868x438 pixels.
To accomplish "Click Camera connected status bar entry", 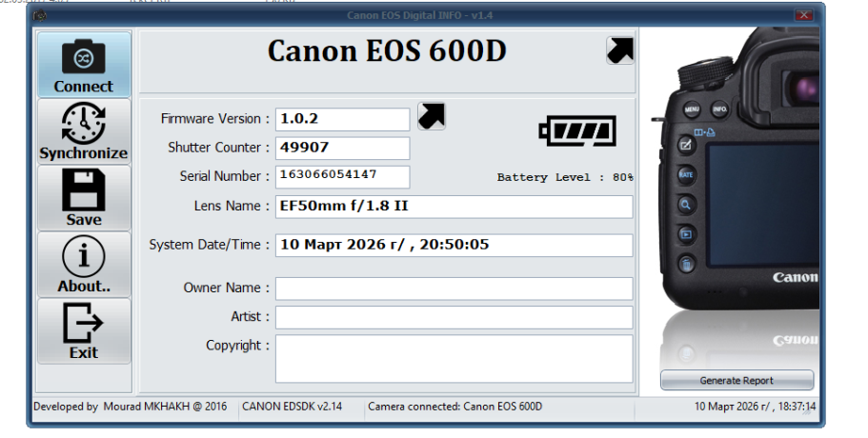I will (x=455, y=407).
